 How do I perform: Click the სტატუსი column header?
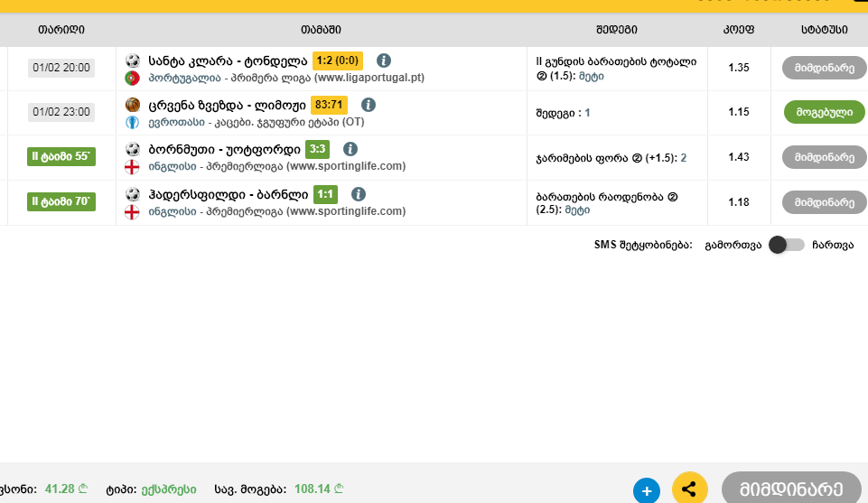825,30
